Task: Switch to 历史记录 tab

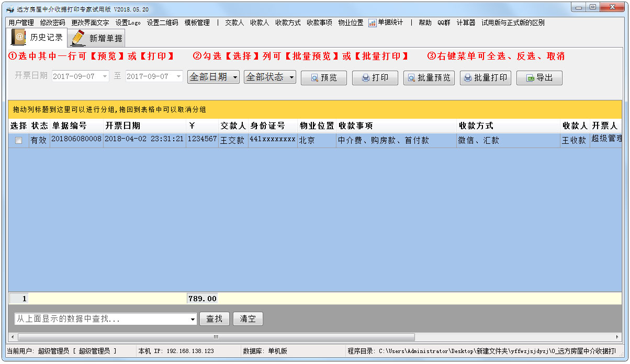Action: click(x=38, y=37)
